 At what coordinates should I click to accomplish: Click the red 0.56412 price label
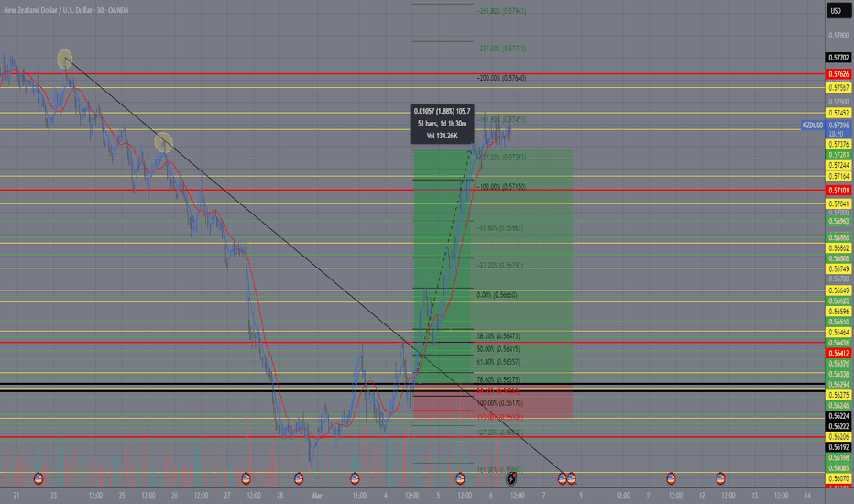point(838,354)
